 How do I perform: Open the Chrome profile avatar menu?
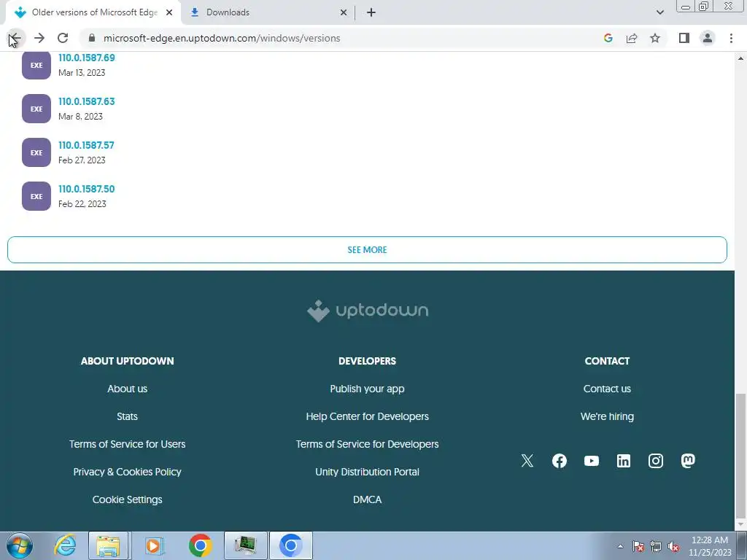click(x=708, y=38)
